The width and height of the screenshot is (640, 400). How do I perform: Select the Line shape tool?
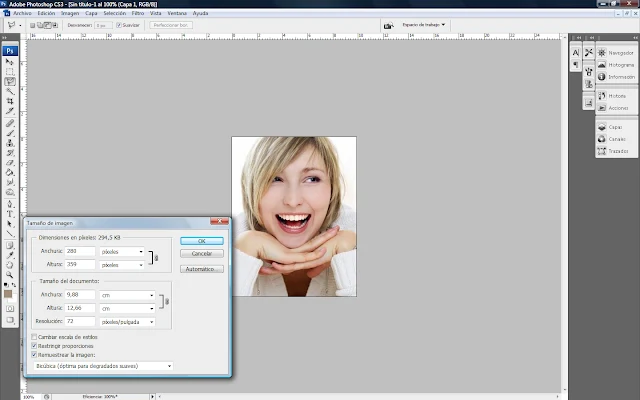10,233
